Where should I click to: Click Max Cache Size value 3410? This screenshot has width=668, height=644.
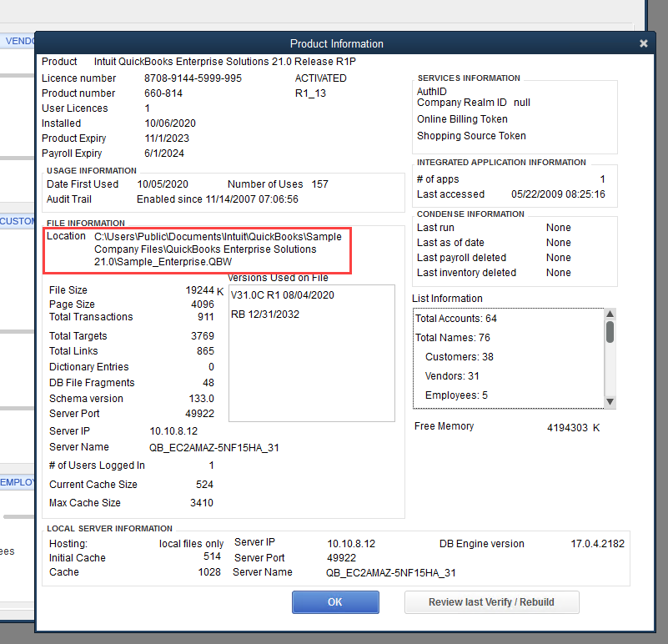[202, 503]
